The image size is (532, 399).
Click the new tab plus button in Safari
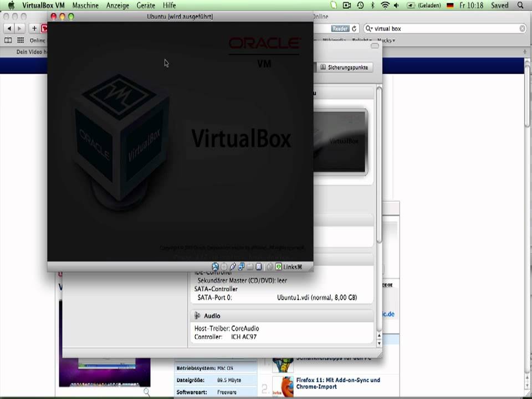(525, 52)
